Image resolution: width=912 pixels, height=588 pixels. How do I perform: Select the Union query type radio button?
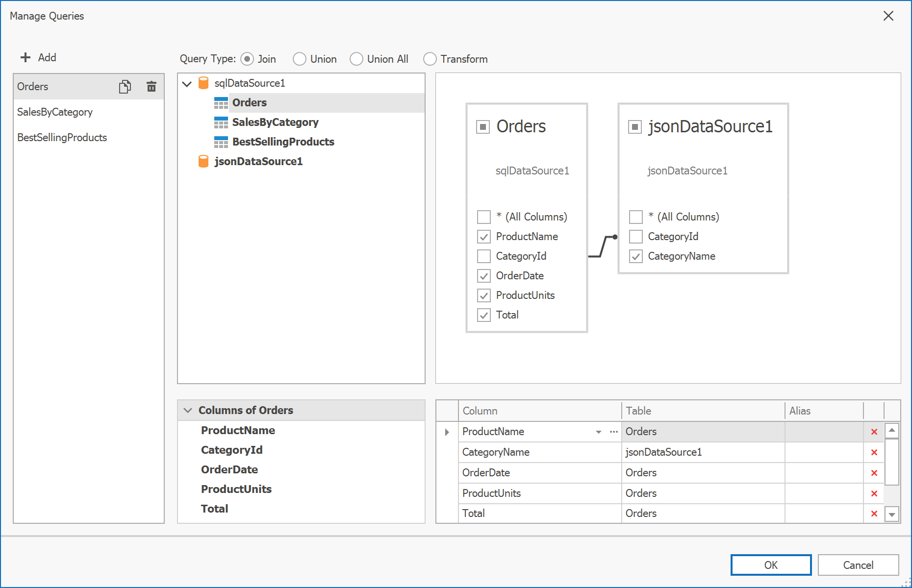tap(299, 59)
